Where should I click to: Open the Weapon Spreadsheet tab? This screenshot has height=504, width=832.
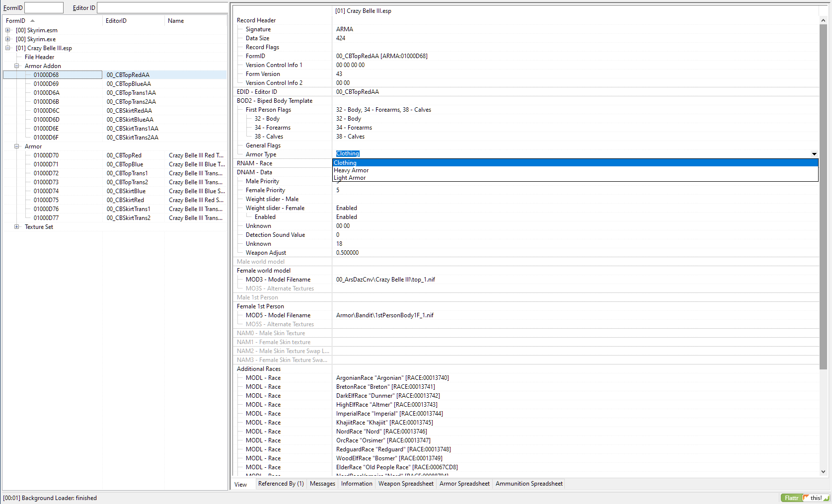pyautogui.click(x=406, y=484)
